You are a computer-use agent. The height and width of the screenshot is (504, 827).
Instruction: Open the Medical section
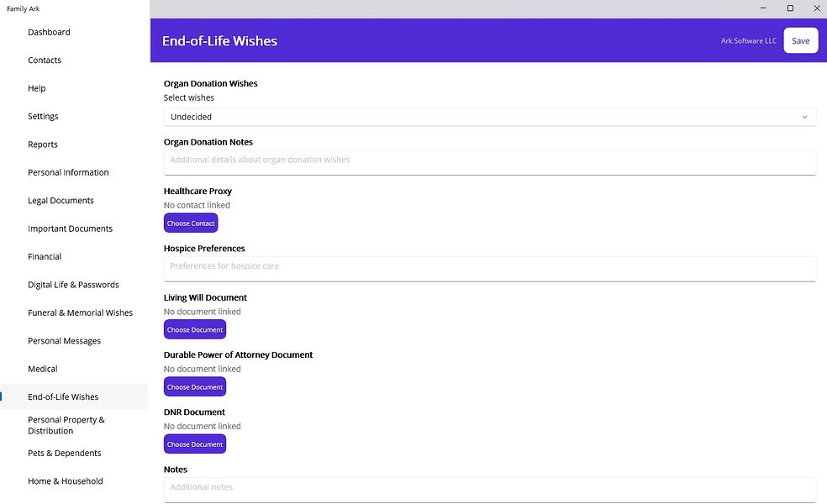tap(43, 369)
